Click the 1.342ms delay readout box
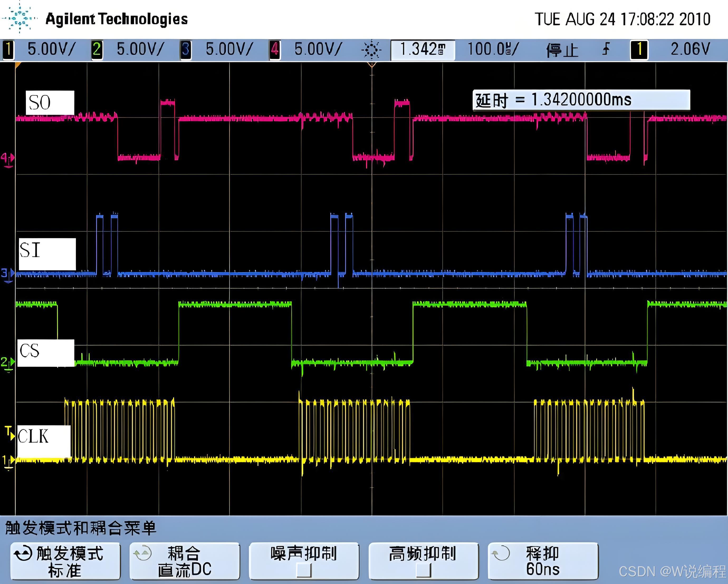 point(423,50)
